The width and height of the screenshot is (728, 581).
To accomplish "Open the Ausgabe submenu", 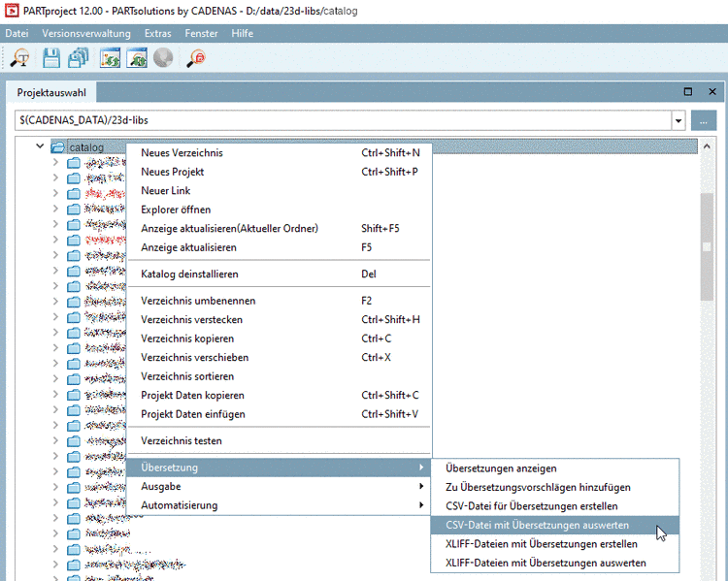I will point(279,486).
